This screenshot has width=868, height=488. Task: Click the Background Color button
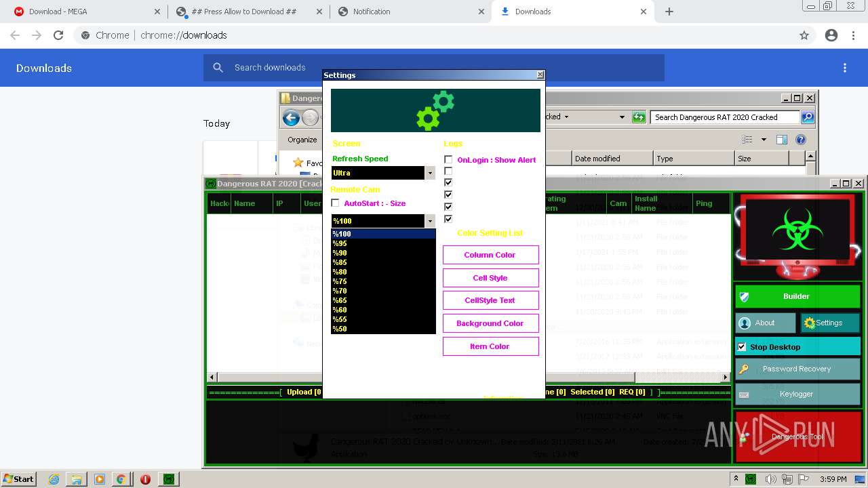(x=490, y=323)
